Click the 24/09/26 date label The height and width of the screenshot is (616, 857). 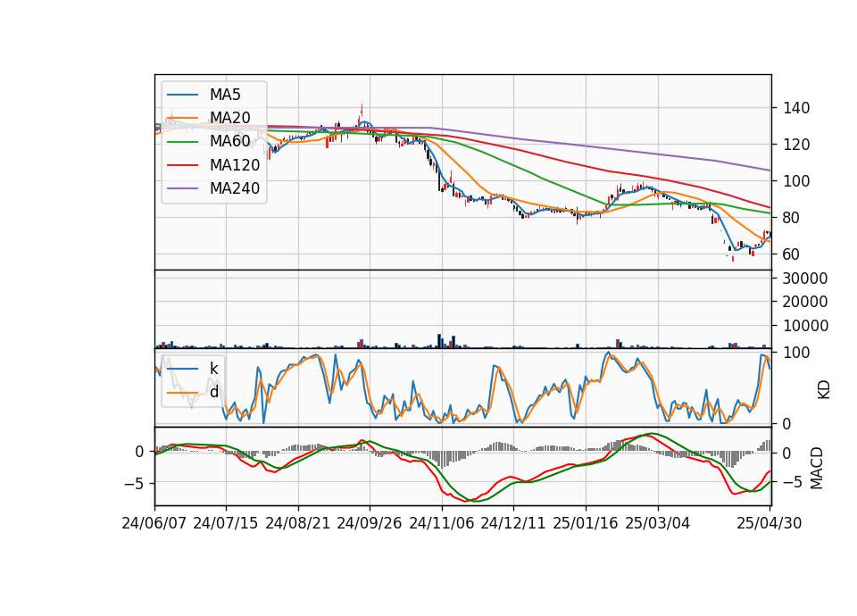[x=370, y=523]
